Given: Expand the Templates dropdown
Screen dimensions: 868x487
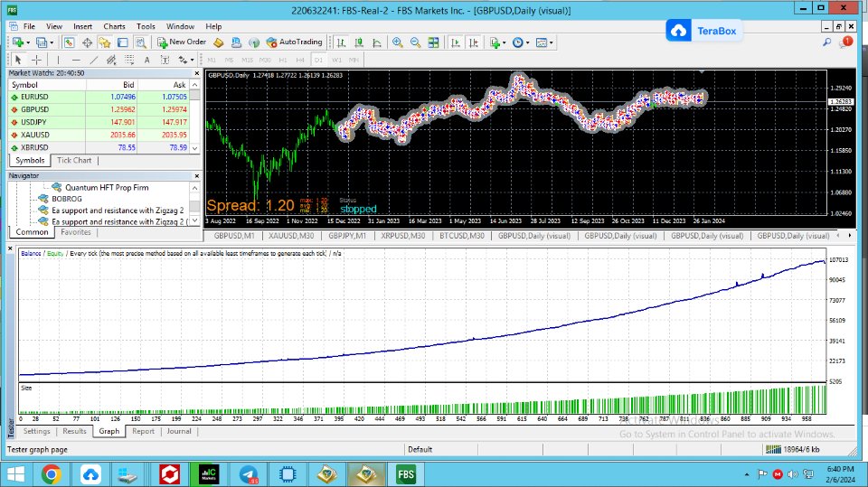Looking at the screenshot, I should (x=552, y=42).
